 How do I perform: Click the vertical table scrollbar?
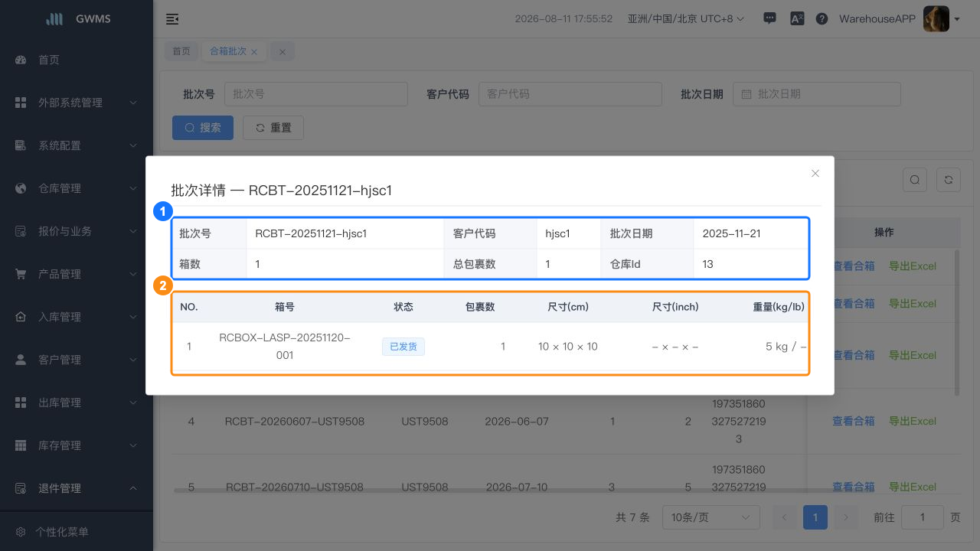point(957,323)
